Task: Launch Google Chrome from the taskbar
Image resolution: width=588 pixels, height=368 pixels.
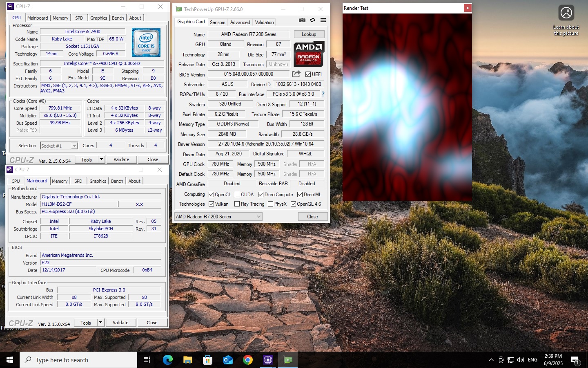Action: (x=247, y=360)
